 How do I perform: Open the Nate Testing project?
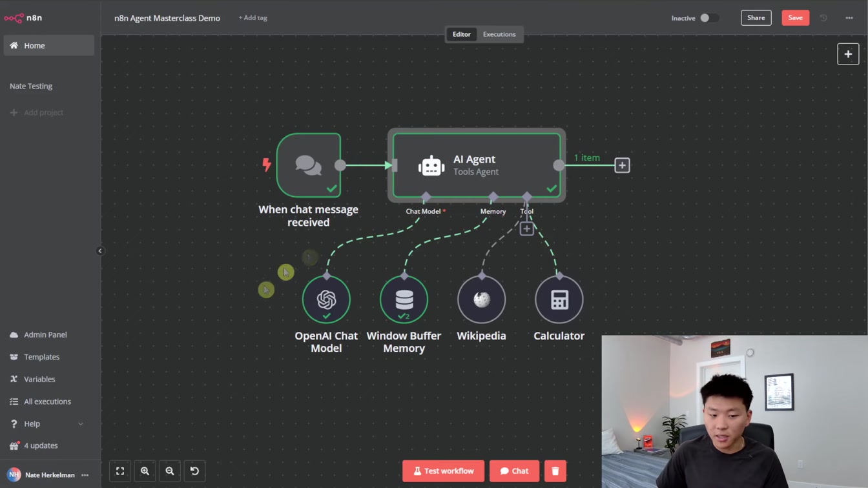[31, 86]
